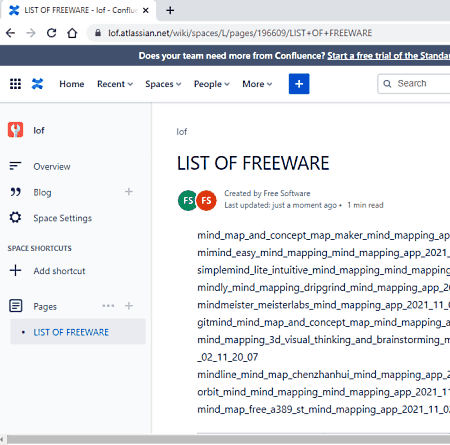450x445 pixels.
Task: Open a new browser tab
Action: pyautogui.click(x=170, y=10)
